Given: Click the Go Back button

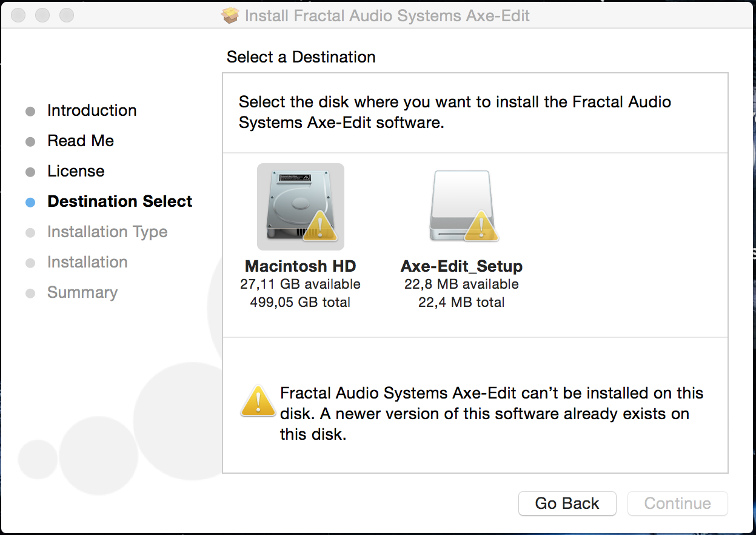Looking at the screenshot, I should click(567, 503).
